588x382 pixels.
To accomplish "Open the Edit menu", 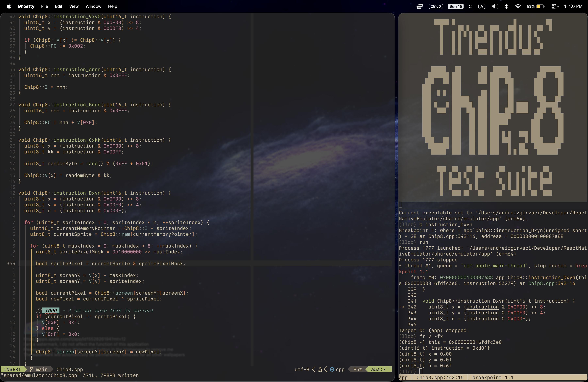I will pyautogui.click(x=58, y=6).
